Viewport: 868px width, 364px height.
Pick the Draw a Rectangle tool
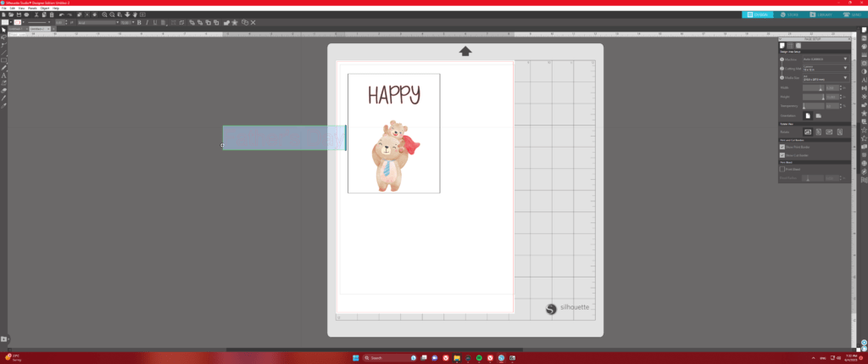(x=4, y=60)
